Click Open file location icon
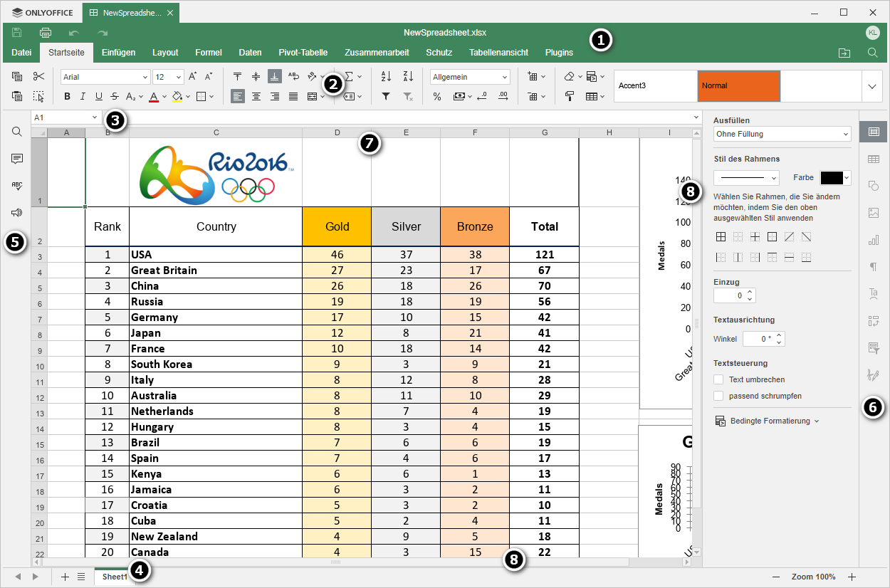This screenshot has height=588, width=890. pos(844,53)
